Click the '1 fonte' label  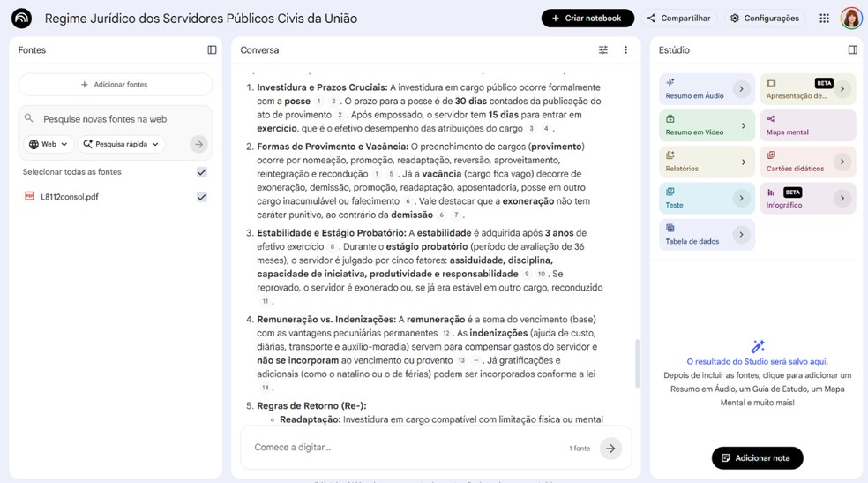[x=580, y=448]
